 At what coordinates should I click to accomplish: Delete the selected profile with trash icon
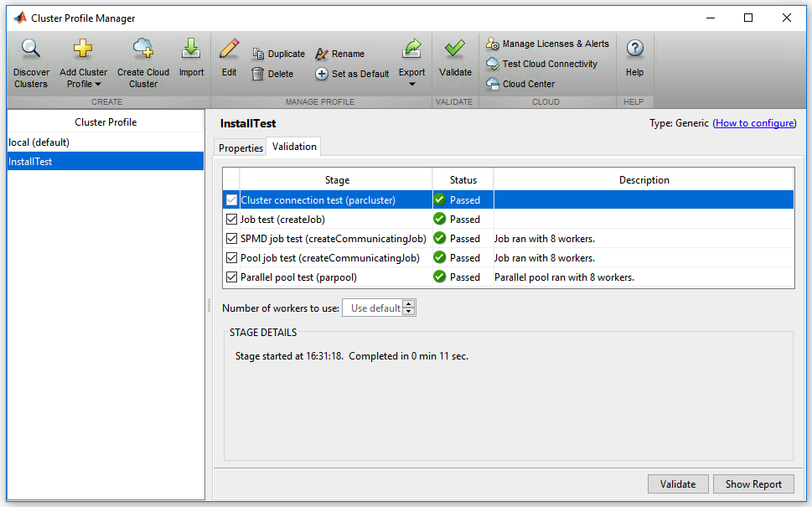272,74
